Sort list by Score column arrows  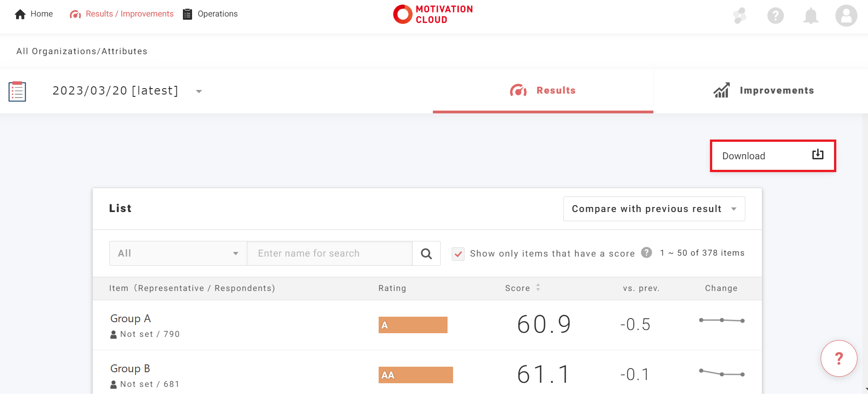pos(538,288)
